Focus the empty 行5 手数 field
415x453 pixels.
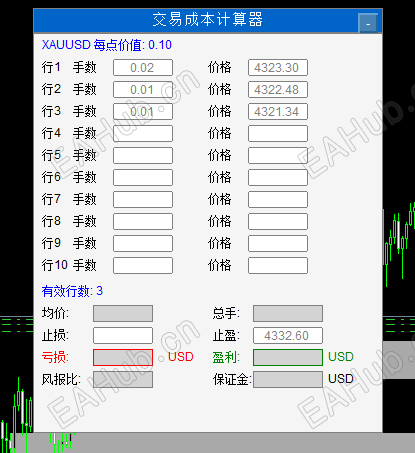143,156
